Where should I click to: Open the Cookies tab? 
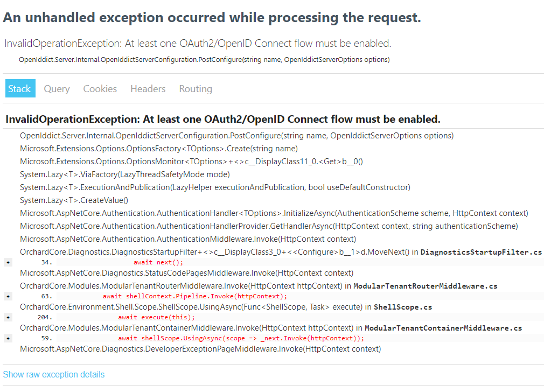pyautogui.click(x=100, y=88)
